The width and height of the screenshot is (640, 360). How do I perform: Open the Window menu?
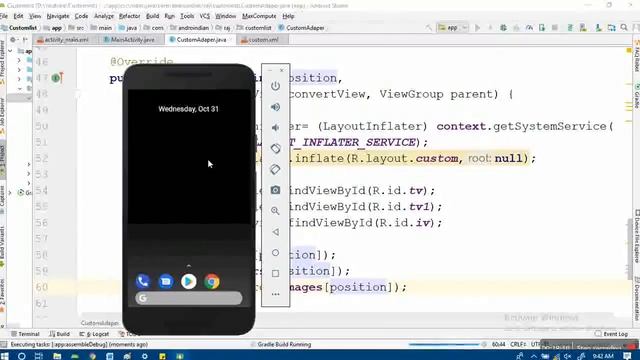pyautogui.click(x=225, y=16)
